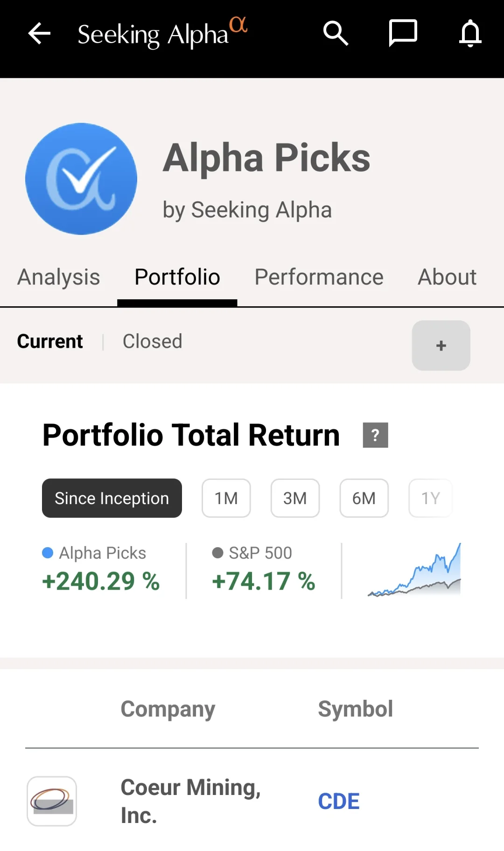Open notifications bell icon
Screen dimensions: 504x851
pyautogui.click(x=470, y=33)
